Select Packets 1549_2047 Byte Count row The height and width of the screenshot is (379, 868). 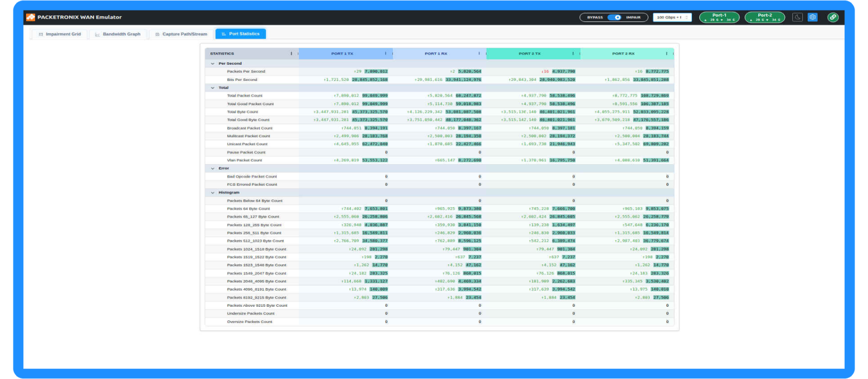pos(256,273)
